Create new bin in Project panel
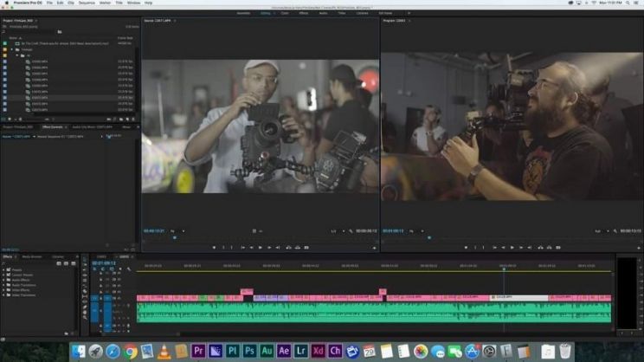Screen dimensions: 644x362 pos(121,120)
